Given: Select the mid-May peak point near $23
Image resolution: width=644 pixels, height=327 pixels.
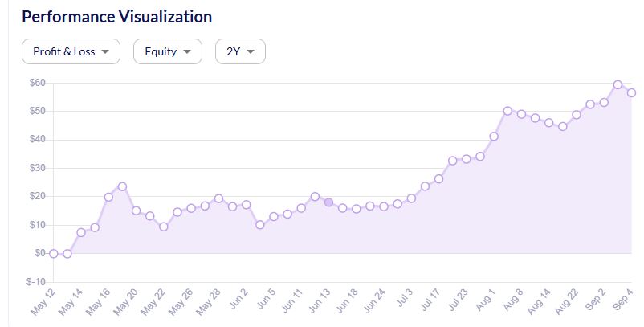Looking at the screenshot, I should click(122, 186).
